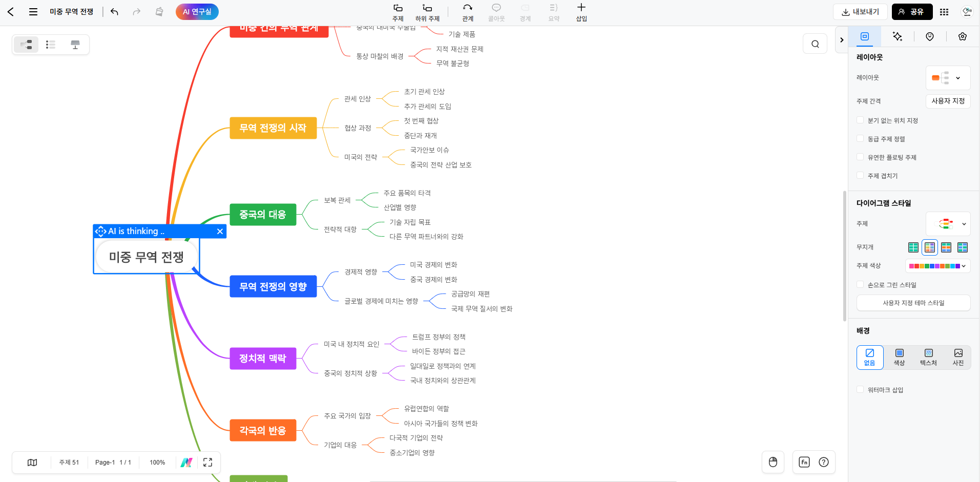The image size is (980, 482).
Task: Switch to outline list view
Action: click(50, 45)
